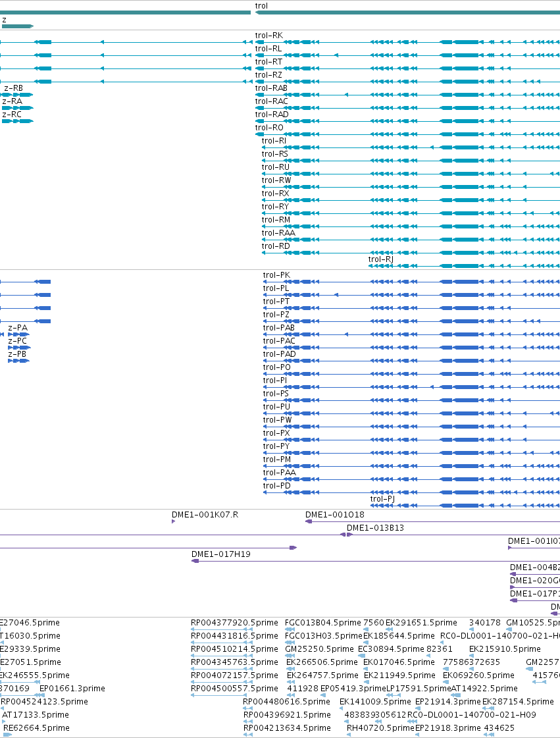Select the z gene arrow bar
Viewport: 560px width, 738px height.
pyautogui.click(x=18, y=26)
